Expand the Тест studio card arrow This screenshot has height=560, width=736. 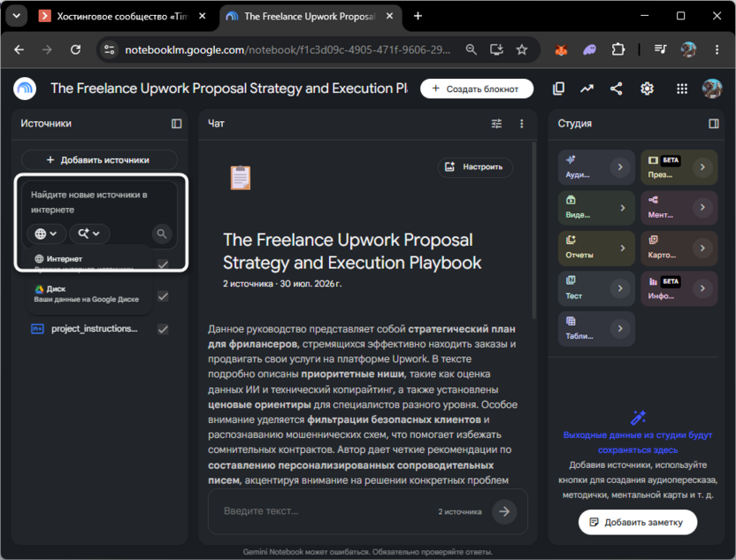click(620, 288)
